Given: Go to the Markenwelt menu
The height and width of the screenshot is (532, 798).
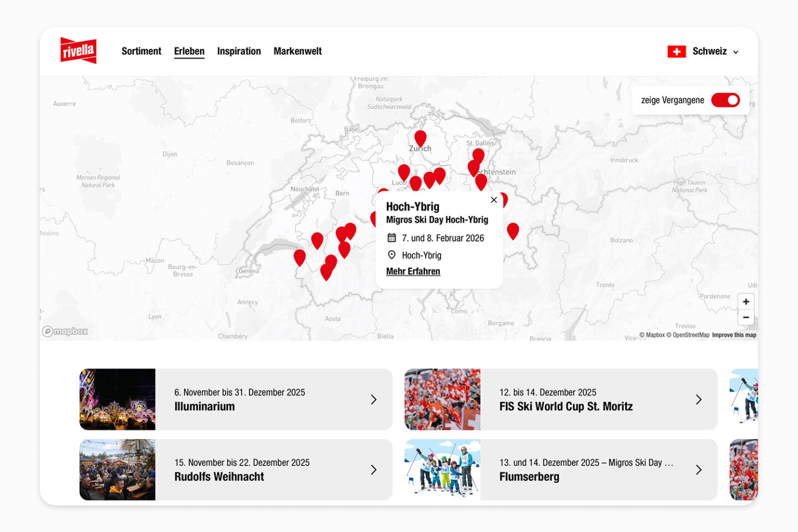Looking at the screenshot, I should [298, 51].
